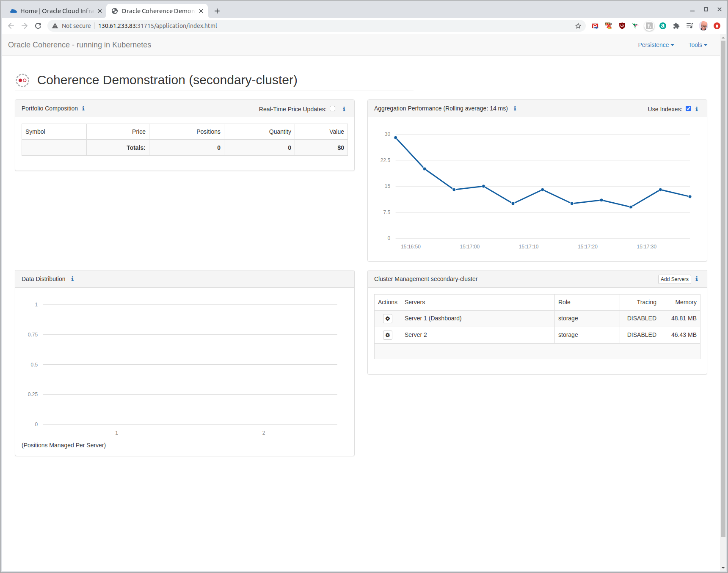Viewport: 728px width, 573px height.
Task: Click the (Positions Managed Per Server) caption
Action: click(x=63, y=445)
